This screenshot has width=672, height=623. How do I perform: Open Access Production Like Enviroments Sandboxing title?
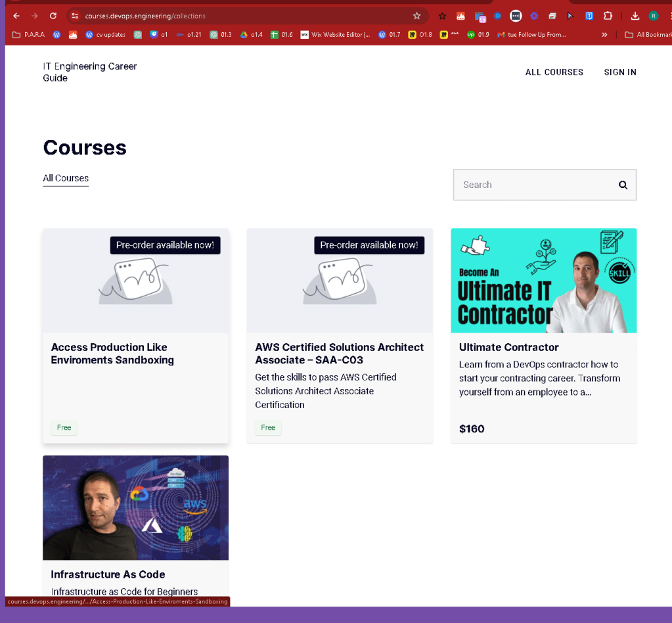pos(112,354)
